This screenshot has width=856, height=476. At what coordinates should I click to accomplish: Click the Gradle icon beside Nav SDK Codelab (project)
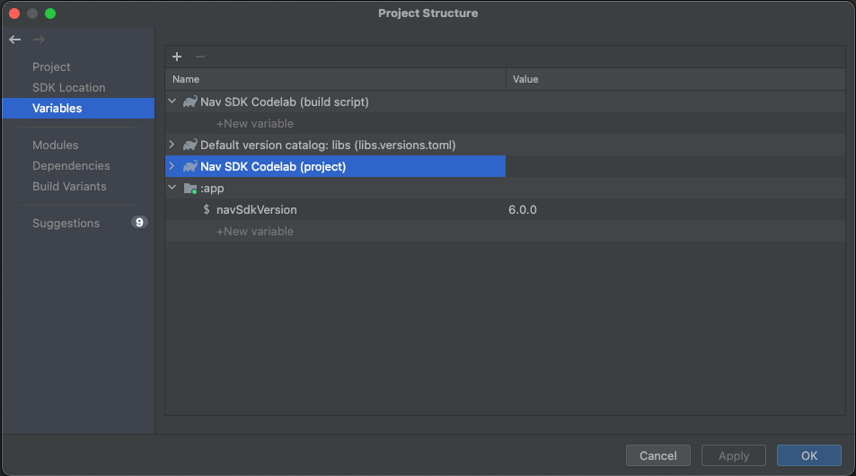tap(189, 167)
